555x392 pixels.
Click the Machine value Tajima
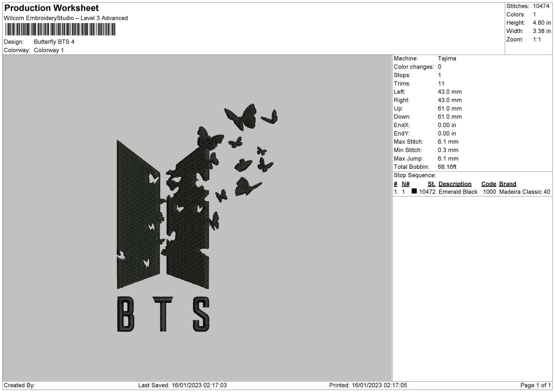pos(447,58)
